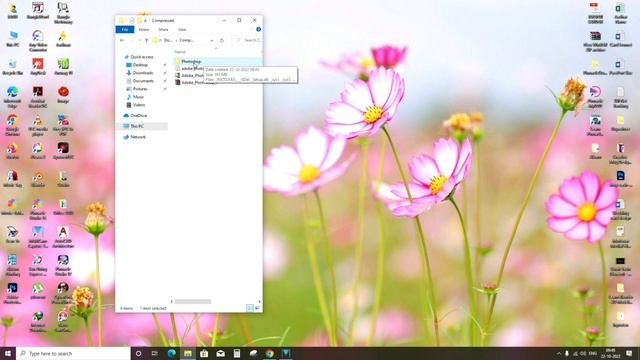
Task: Click the Explorer search box
Action: (247, 40)
